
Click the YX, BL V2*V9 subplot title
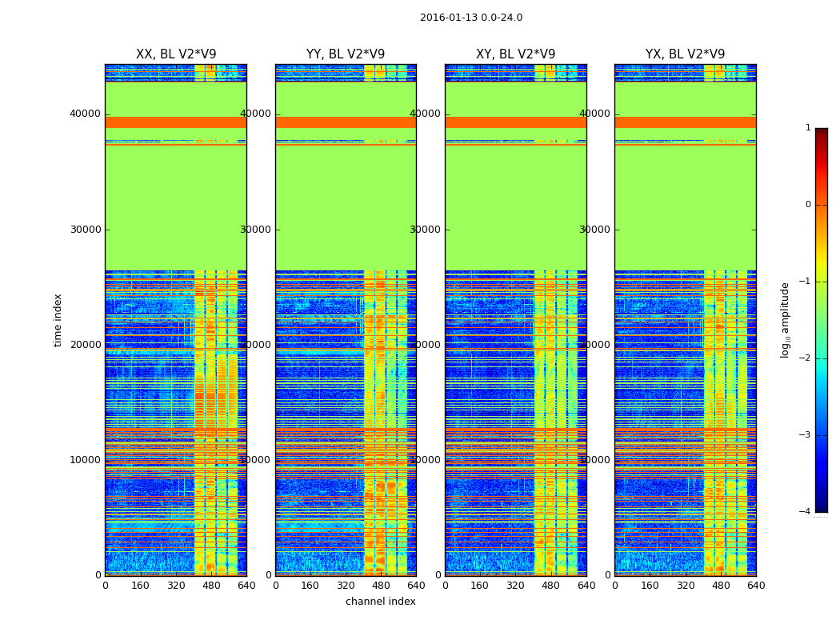685,54
